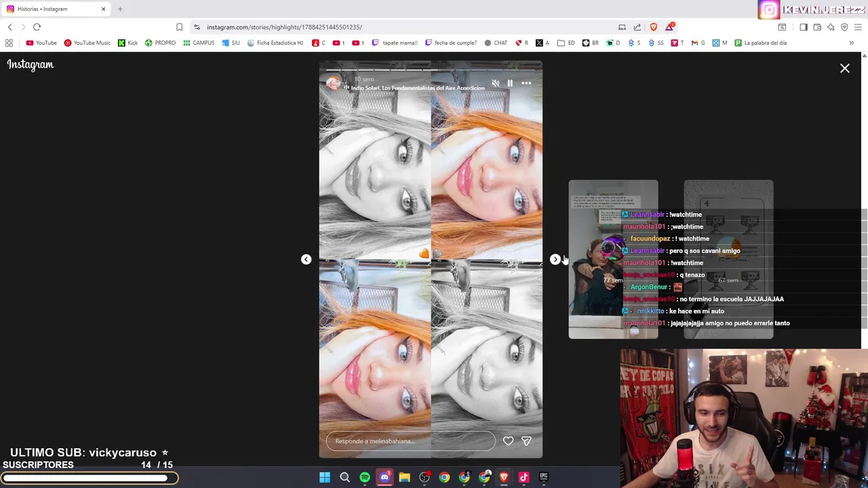This screenshot has height=488, width=868.
Task: Open the next story preview labeled 77 sem
Action: coord(613,259)
